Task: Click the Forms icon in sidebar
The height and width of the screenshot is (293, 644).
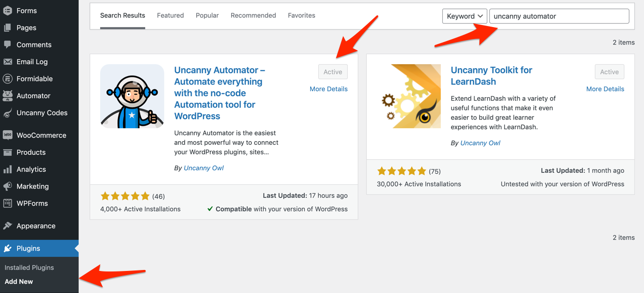Action: coord(8,11)
